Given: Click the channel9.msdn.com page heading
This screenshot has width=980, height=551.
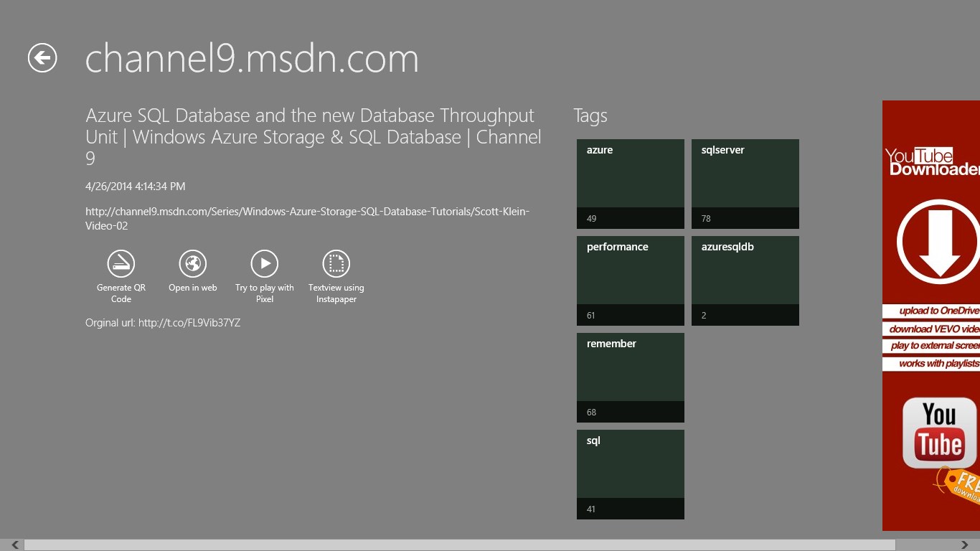Looking at the screenshot, I should pos(252,59).
